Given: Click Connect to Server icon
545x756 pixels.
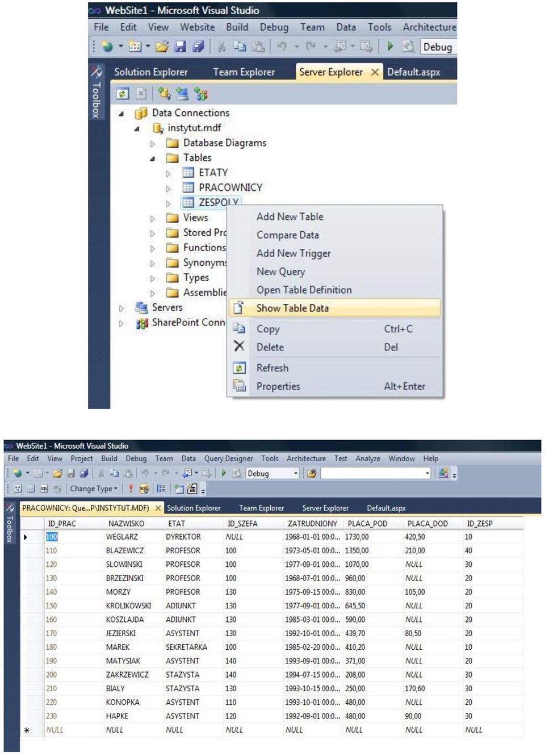Looking at the screenshot, I should 182,94.
